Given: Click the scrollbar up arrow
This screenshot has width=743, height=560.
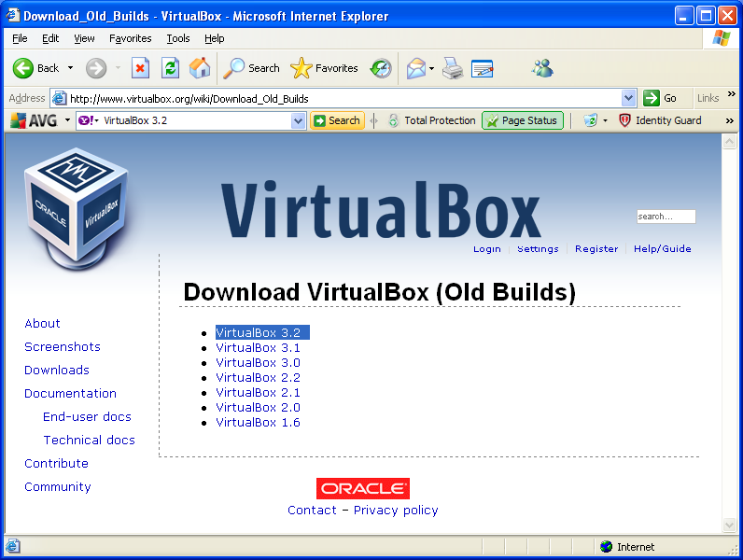Looking at the screenshot, I should [x=729, y=142].
